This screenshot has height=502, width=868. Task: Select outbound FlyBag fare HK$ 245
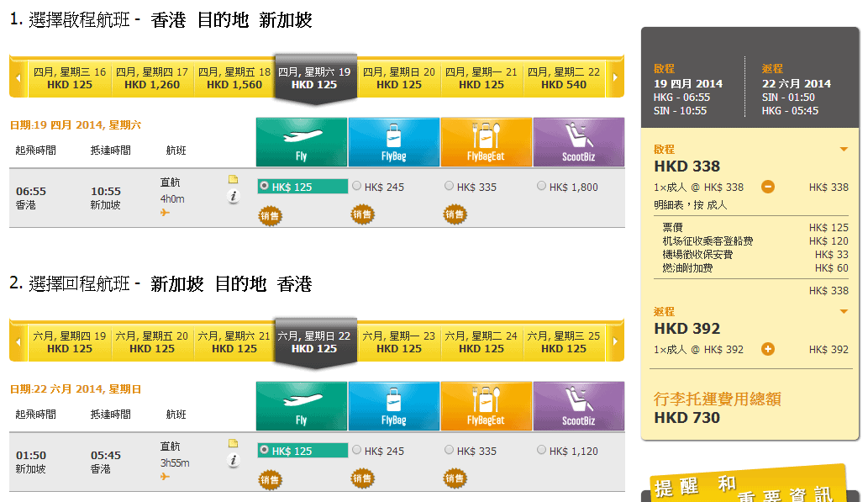pyautogui.click(x=357, y=186)
